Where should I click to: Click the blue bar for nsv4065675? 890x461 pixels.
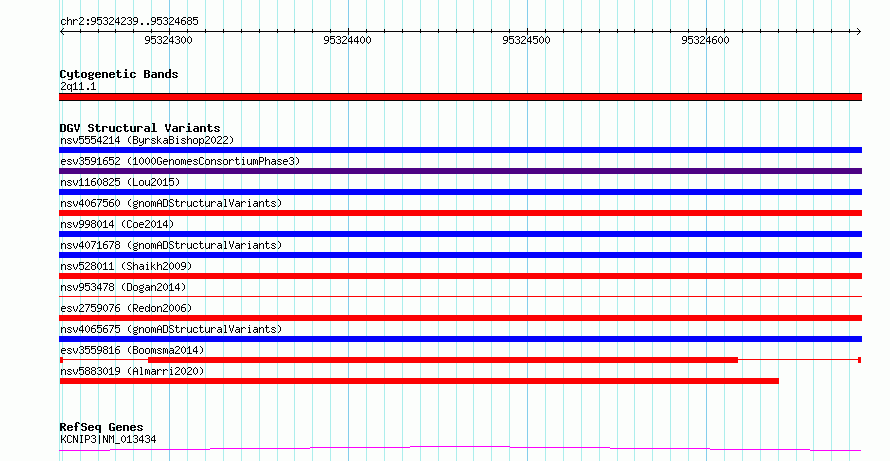[460, 339]
